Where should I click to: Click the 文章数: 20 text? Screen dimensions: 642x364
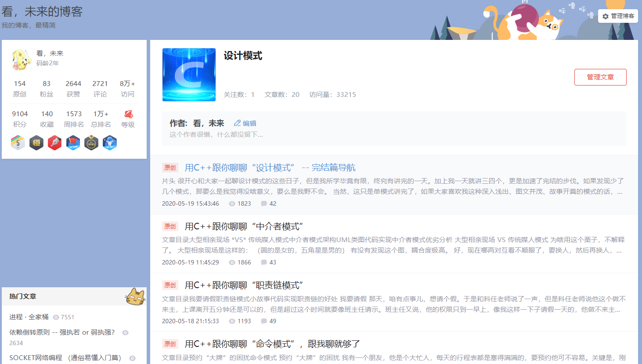point(282,95)
